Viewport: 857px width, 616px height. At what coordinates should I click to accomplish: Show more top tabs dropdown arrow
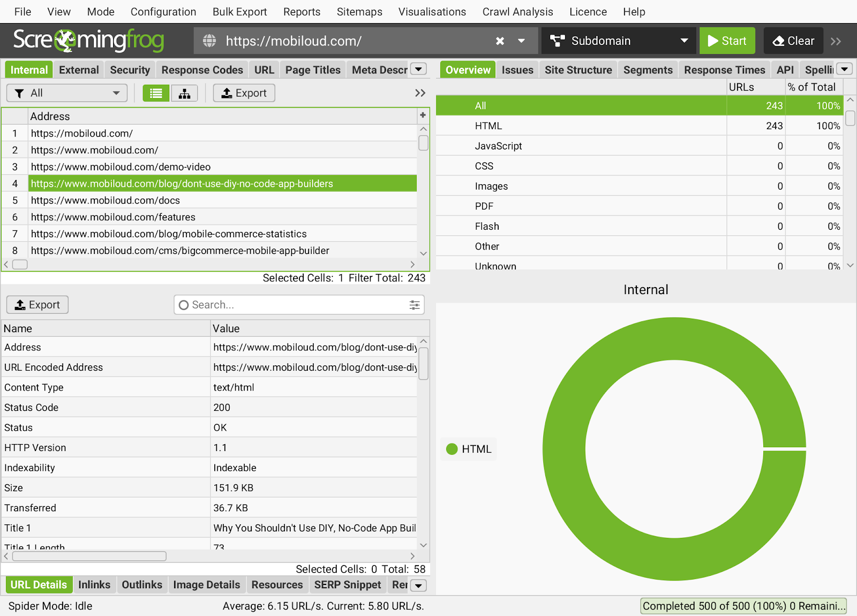[419, 69]
